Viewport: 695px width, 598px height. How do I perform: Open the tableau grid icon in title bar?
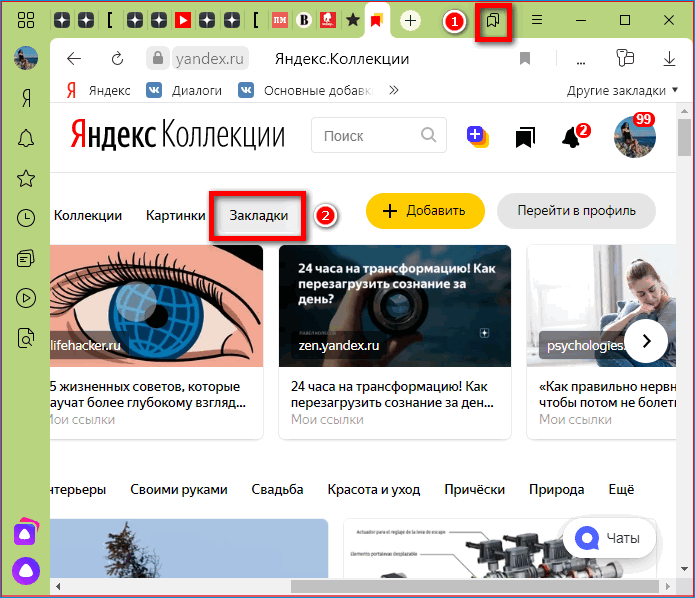[x=26, y=20]
